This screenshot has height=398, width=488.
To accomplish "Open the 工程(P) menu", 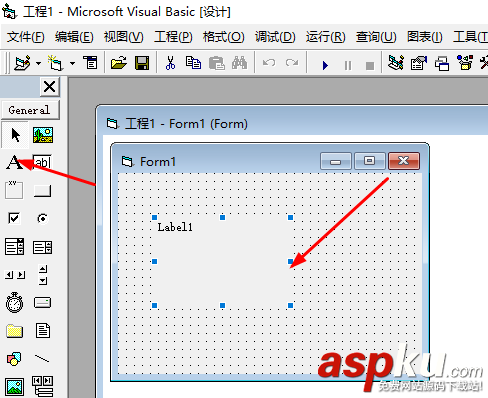I will (x=173, y=37).
